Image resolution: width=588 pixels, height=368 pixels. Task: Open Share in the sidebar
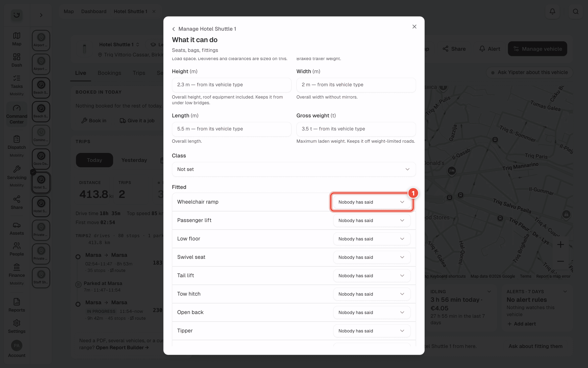point(17,202)
